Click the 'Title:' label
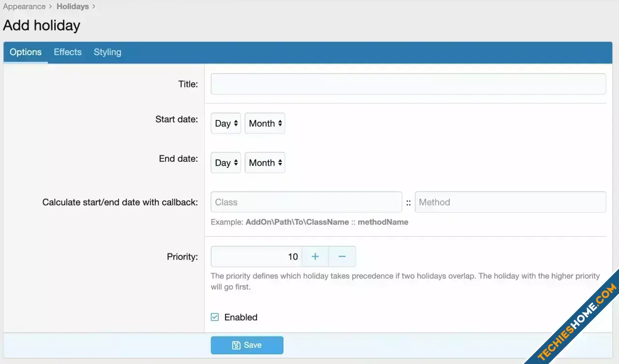Image resolution: width=619 pixels, height=364 pixels. click(188, 84)
